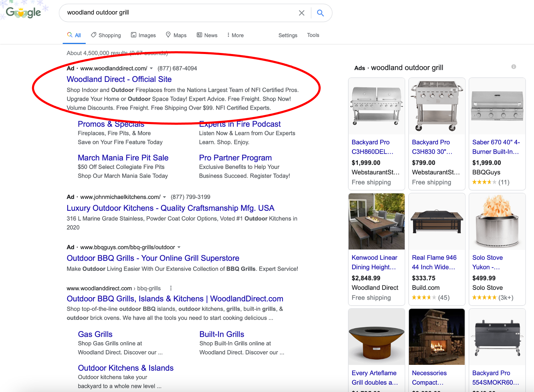Click the $333.75 price text
The image size is (534, 392).
424,278
